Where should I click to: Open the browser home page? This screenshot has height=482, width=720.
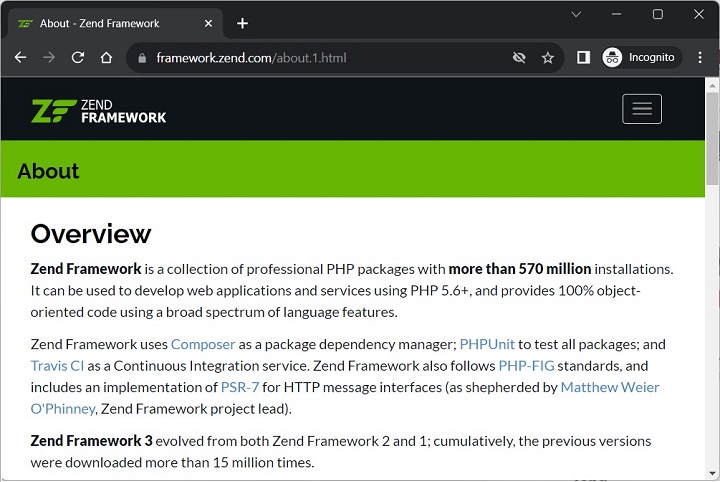[107, 58]
